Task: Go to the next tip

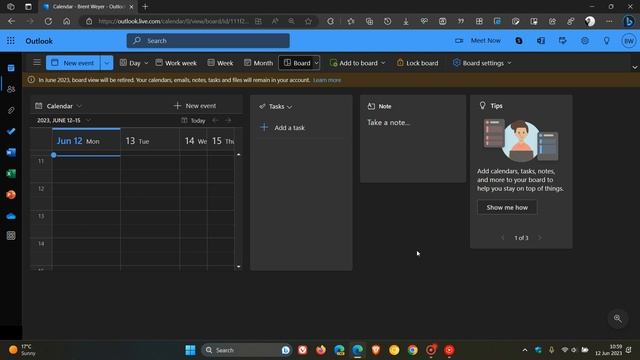Action: point(540,238)
